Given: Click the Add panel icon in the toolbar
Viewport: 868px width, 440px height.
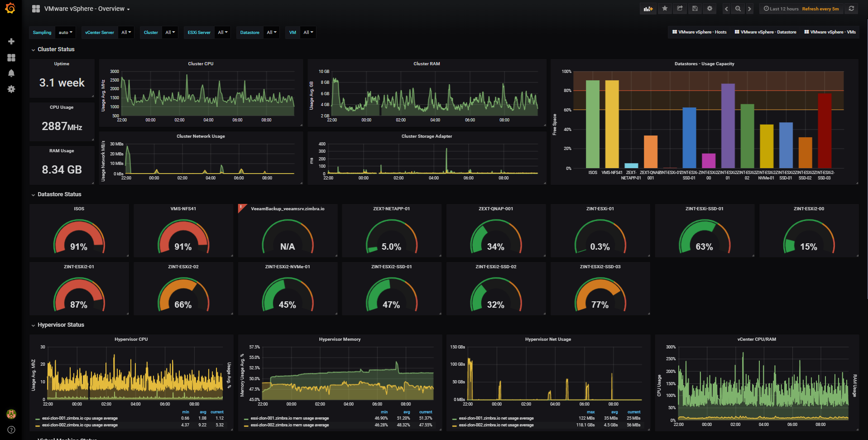Looking at the screenshot, I should 647,8.
